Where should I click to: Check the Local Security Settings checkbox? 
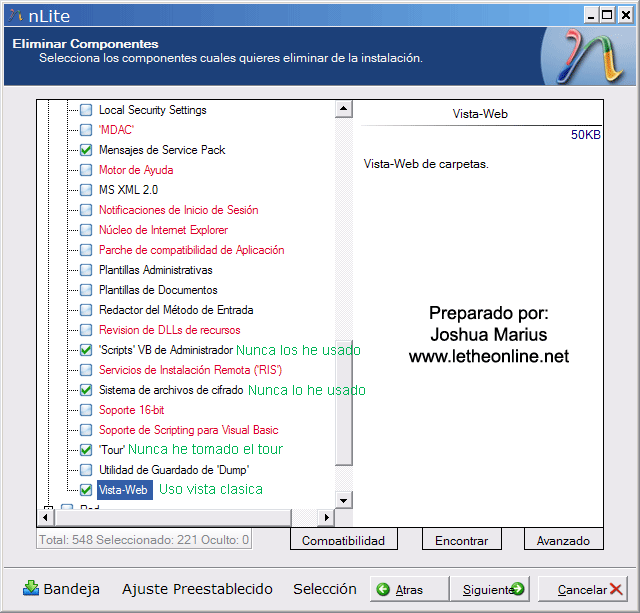pyautogui.click(x=86, y=110)
